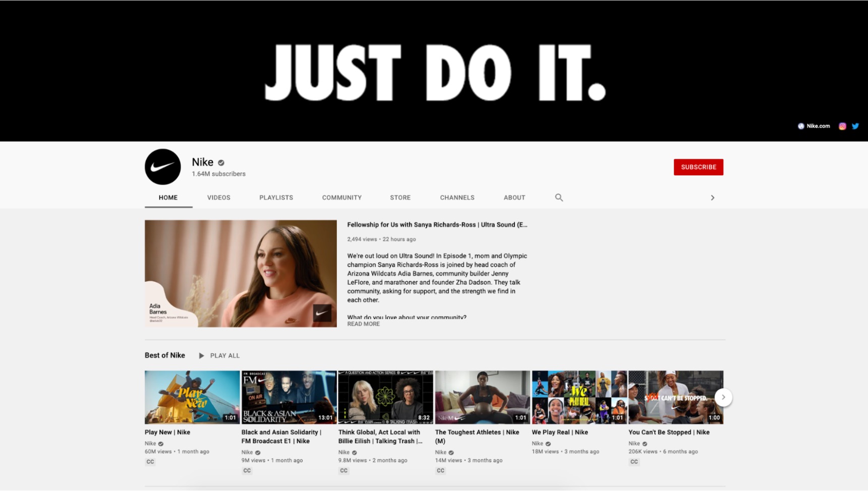The image size is (868, 491).
Task: Show next Best of Nike videos arrow
Action: tap(723, 397)
